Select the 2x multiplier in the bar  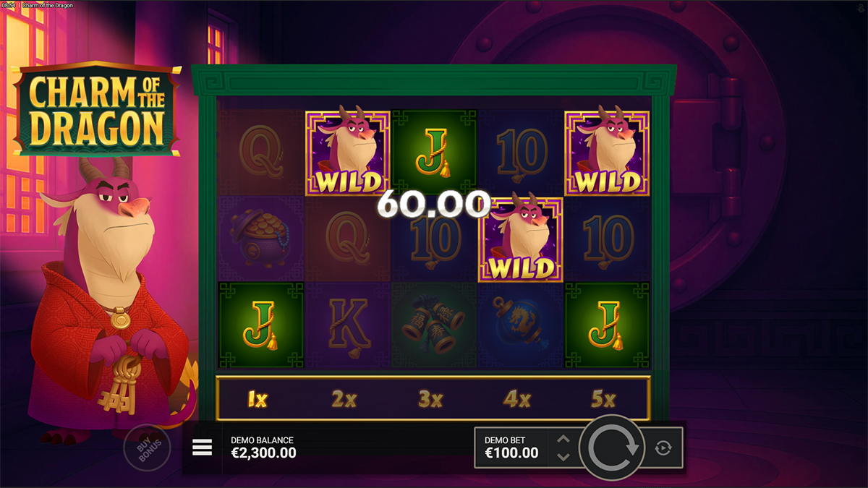(x=344, y=398)
